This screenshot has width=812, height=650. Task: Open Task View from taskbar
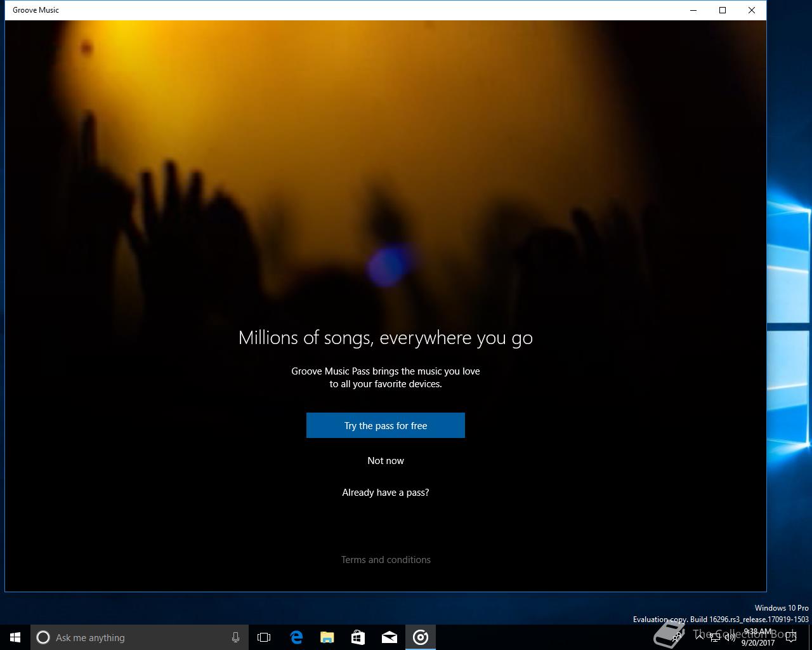click(x=264, y=637)
